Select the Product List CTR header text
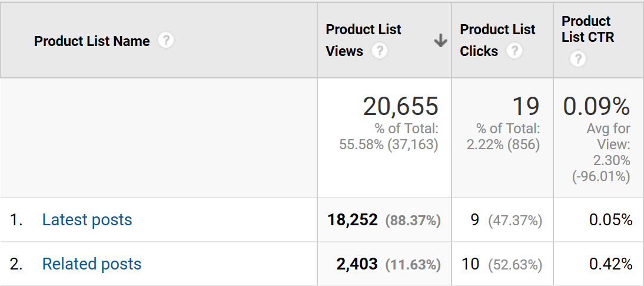The image size is (644, 286). coord(587,29)
